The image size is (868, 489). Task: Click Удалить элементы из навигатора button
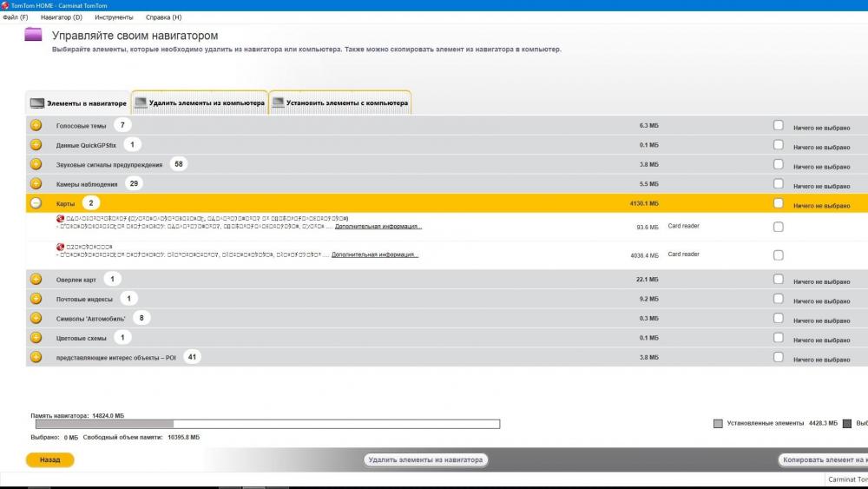pyautogui.click(x=425, y=459)
